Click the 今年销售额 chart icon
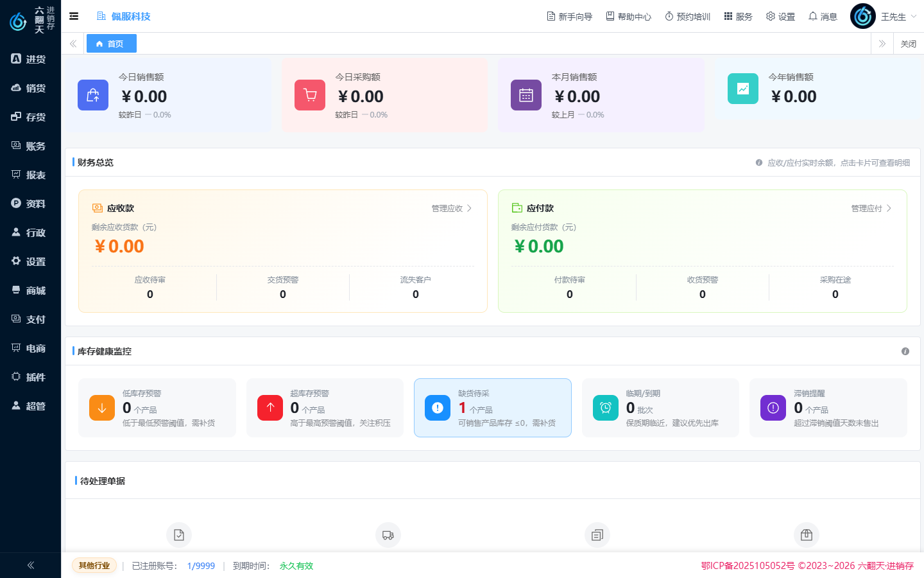Screen dimensions: 924x578 point(743,89)
